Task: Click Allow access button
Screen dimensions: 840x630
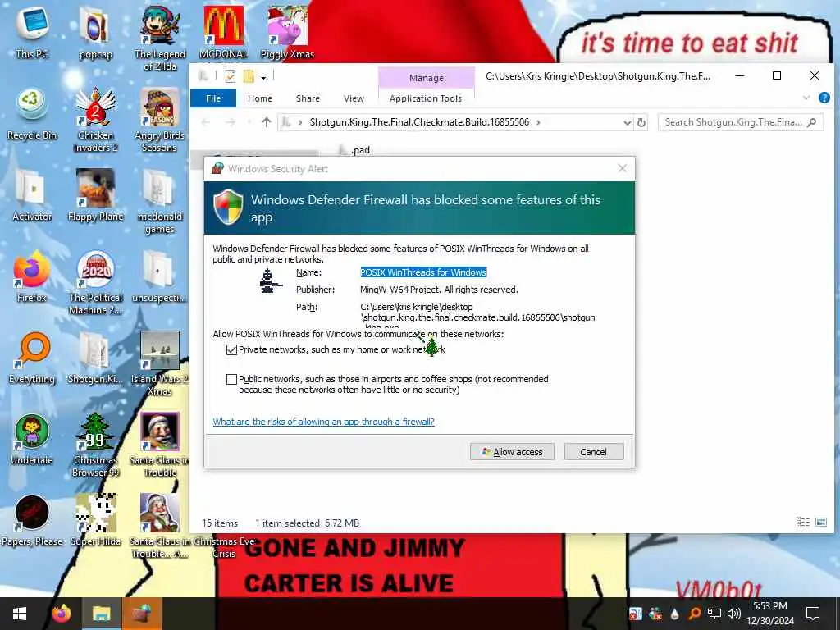Action: pyautogui.click(x=512, y=452)
